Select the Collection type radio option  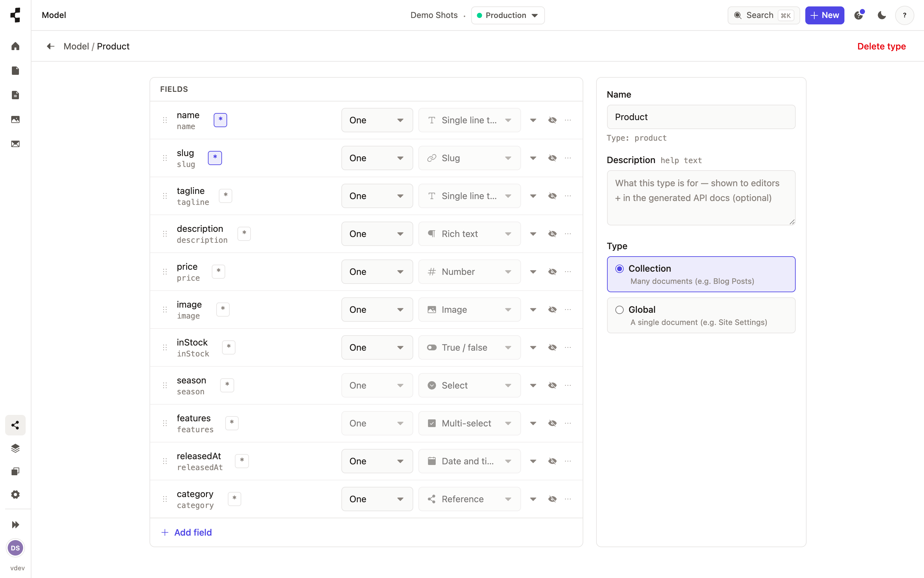(x=701, y=274)
